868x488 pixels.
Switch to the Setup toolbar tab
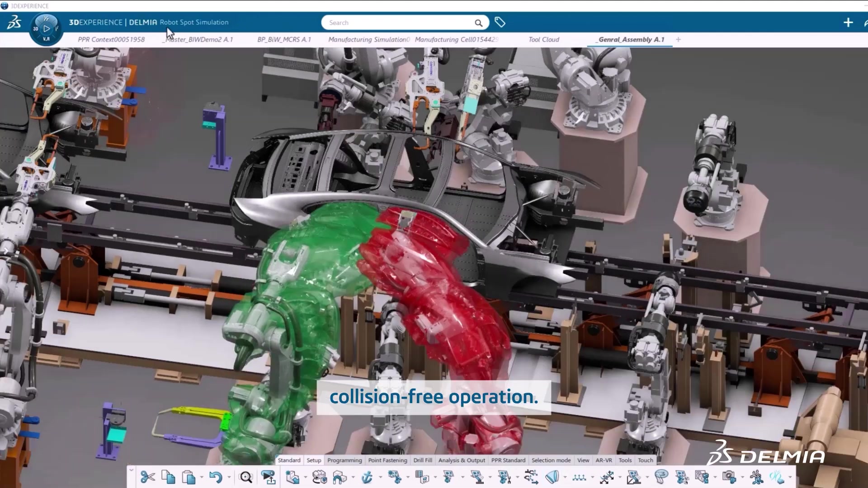314,460
